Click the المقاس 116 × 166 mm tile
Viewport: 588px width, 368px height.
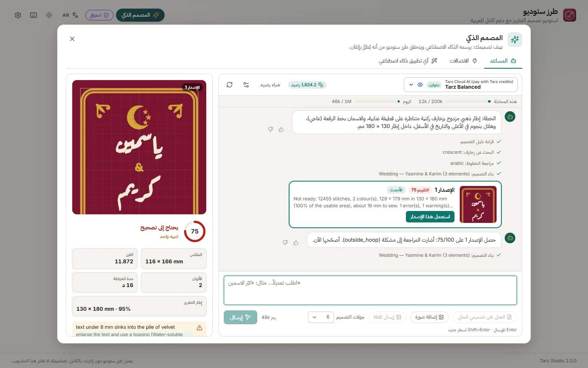(x=174, y=258)
